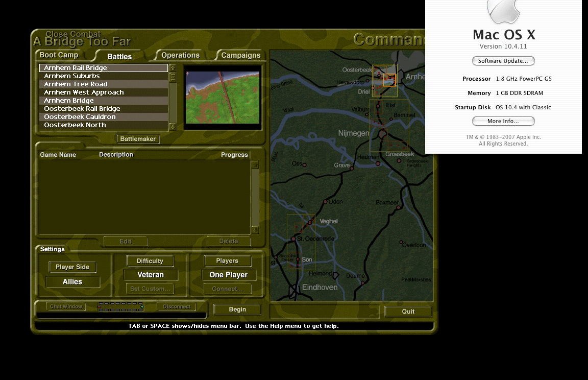Click the Game Name column header
Viewport: 588px width, 380px height.
58,155
